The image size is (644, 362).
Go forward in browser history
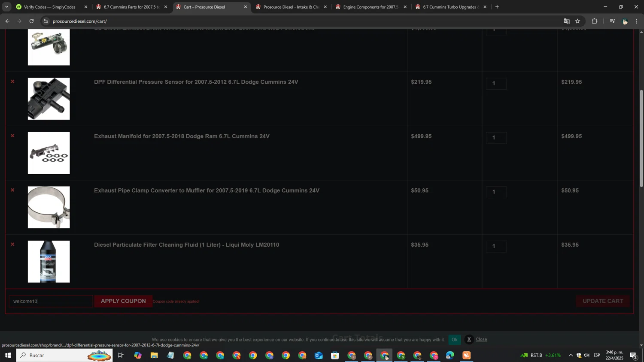(19, 21)
